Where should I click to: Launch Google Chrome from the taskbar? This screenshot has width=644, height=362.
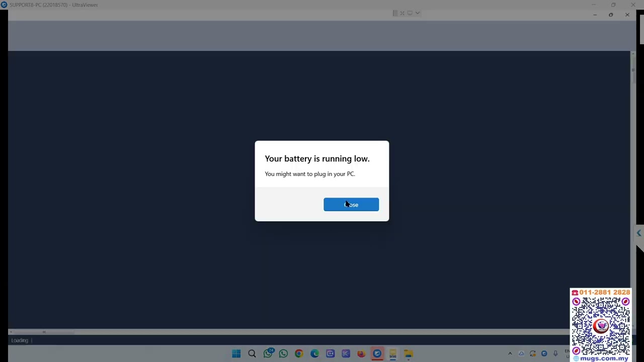(299, 353)
